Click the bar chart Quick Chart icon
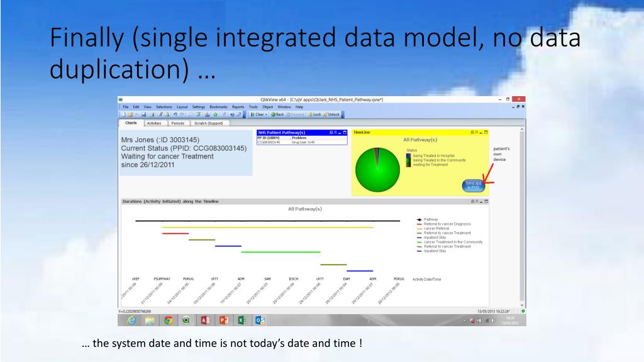The height and width of the screenshot is (362, 644). 208,114
